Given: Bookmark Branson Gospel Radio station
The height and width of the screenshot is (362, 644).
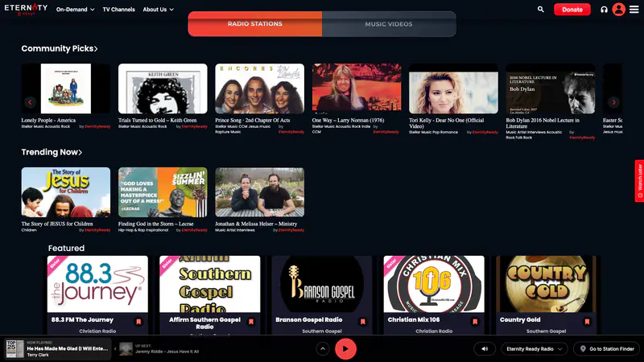Looking at the screenshot, I should [x=363, y=322].
